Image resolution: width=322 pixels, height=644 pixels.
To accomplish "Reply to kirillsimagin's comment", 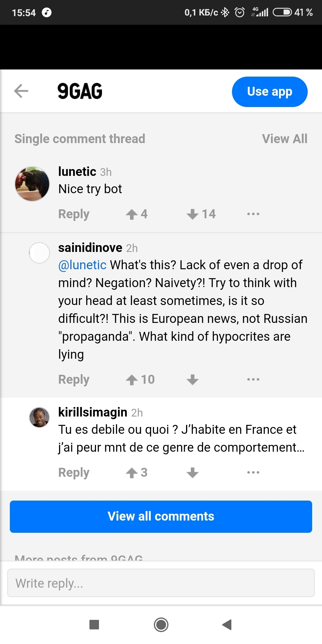I will (x=74, y=473).
